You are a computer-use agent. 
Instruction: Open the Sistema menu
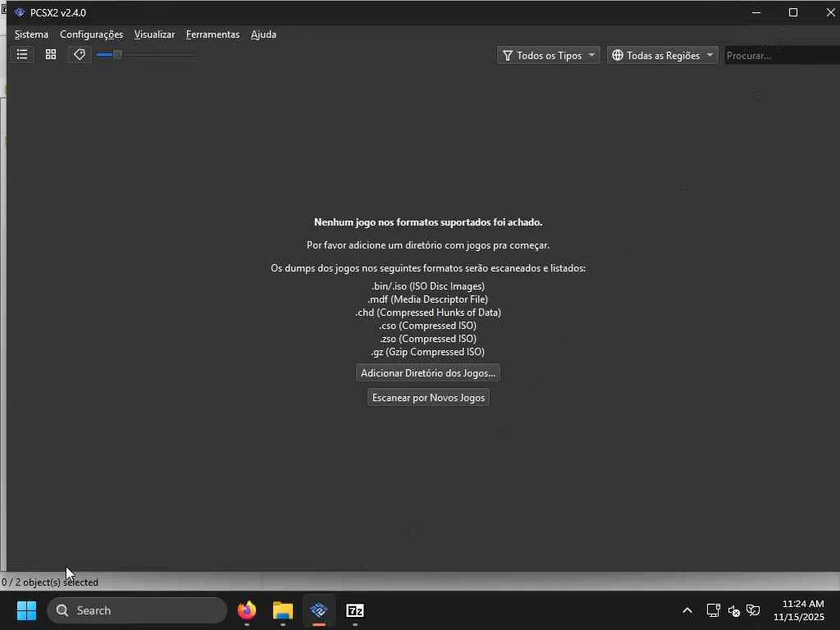tap(31, 34)
